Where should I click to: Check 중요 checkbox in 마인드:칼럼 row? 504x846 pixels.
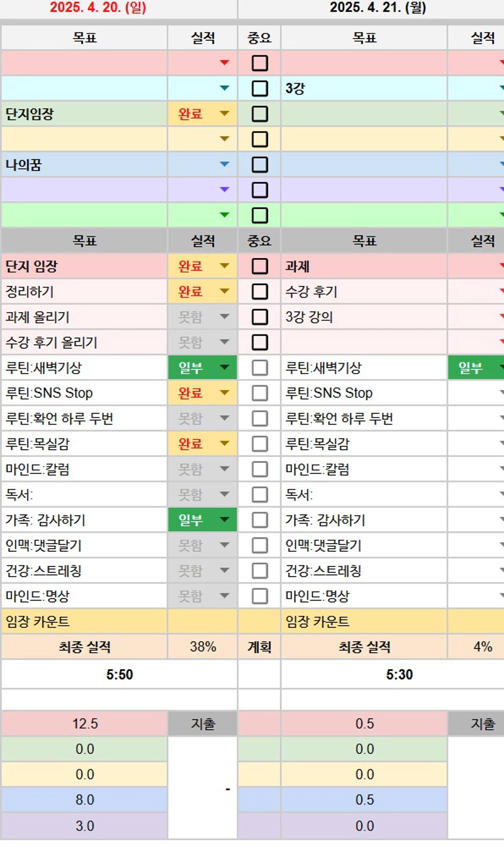pyautogui.click(x=260, y=469)
